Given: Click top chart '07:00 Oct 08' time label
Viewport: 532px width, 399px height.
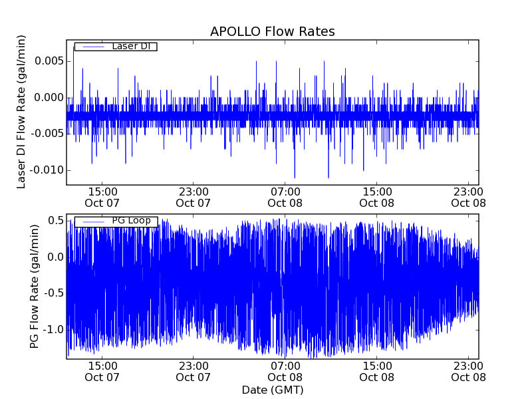Looking at the screenshot, I should click(285, 198).
